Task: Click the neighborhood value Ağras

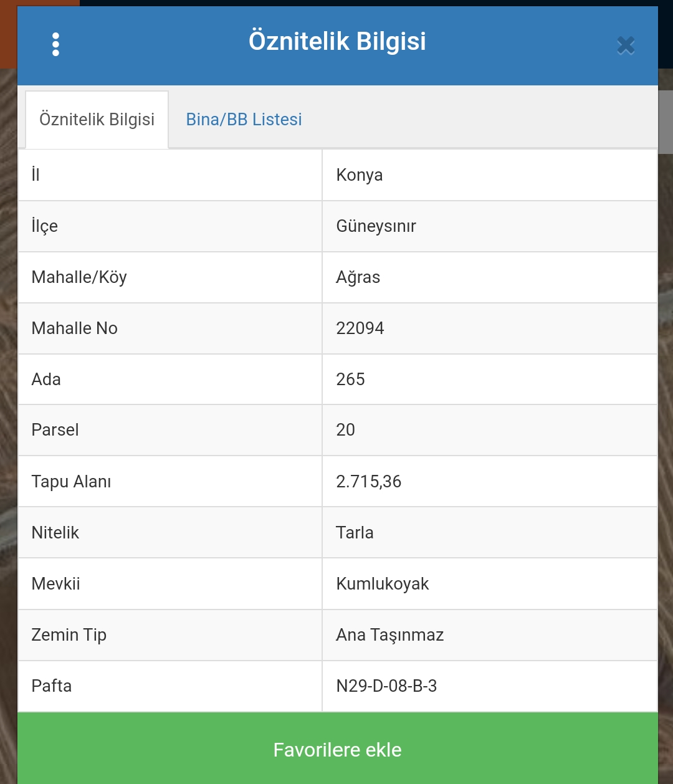Action: (358, 277)
